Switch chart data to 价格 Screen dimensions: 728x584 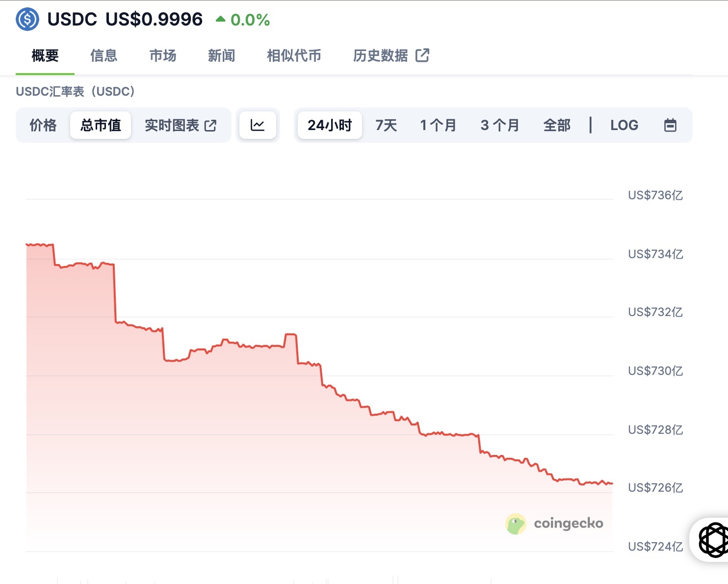point(43,125)
